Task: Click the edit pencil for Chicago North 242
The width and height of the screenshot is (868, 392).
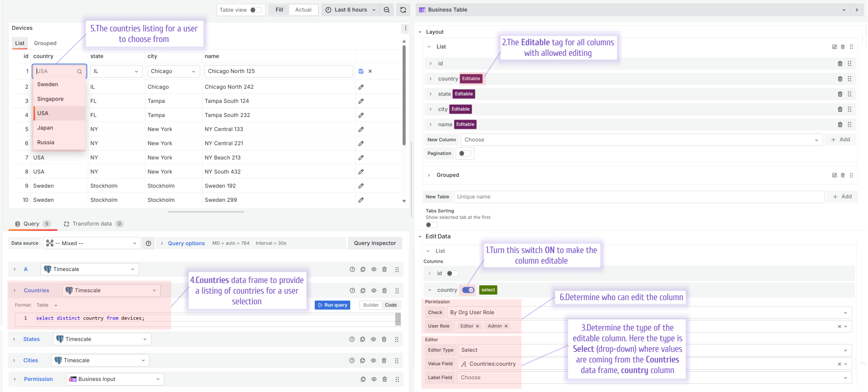Action: (361, 87)
